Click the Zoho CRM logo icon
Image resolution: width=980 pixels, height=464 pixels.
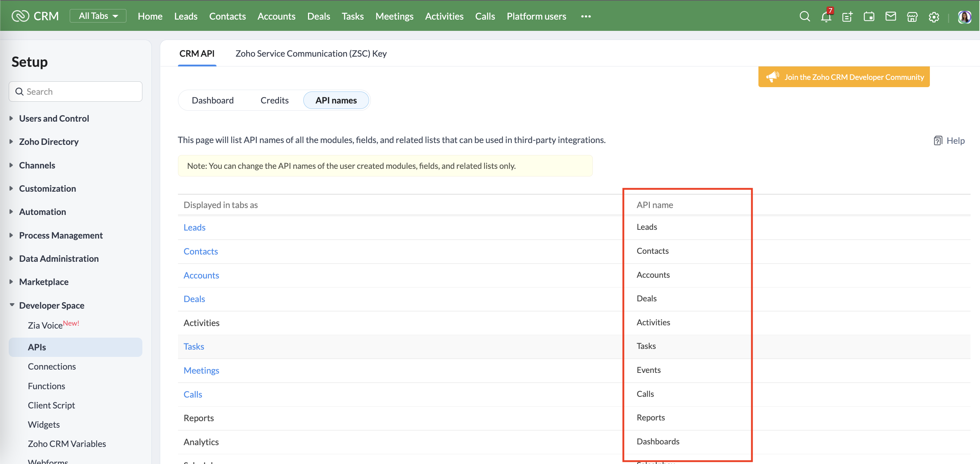20,16
